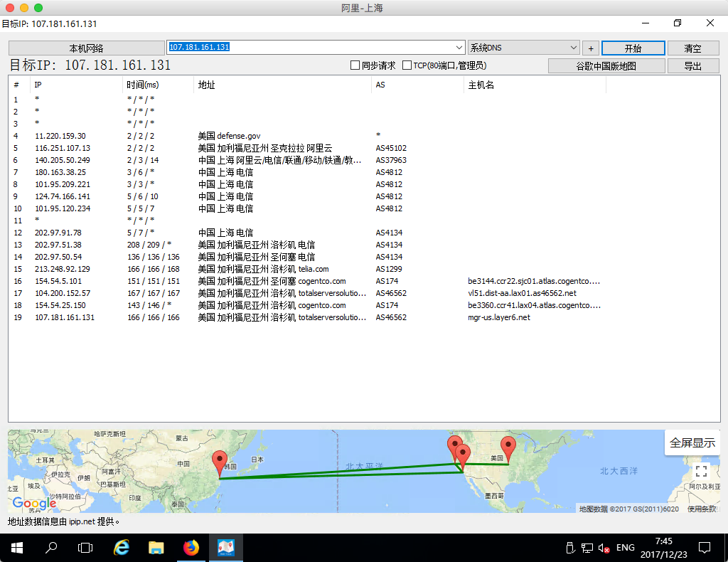Sort by the 主机名 column header
This screenshot has width=728, height=562.
(535, 85)
